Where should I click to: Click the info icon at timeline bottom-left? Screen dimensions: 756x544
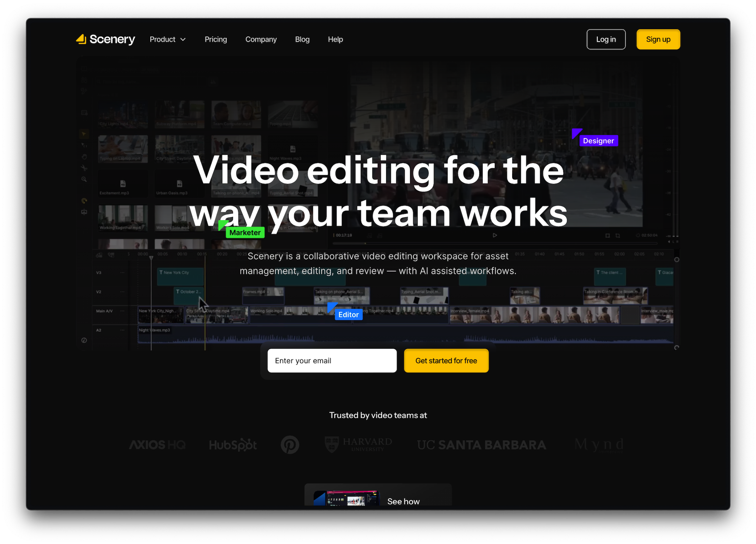[84, 340]
